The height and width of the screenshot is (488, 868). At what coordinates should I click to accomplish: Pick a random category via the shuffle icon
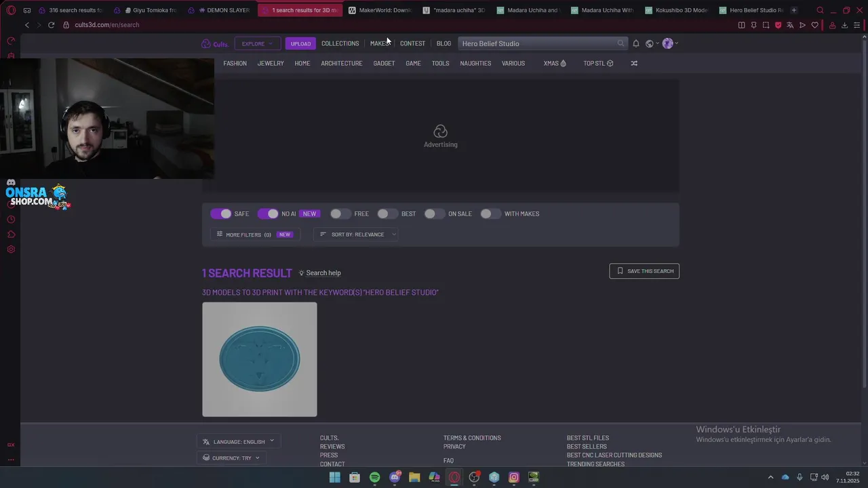coord(634,63)
